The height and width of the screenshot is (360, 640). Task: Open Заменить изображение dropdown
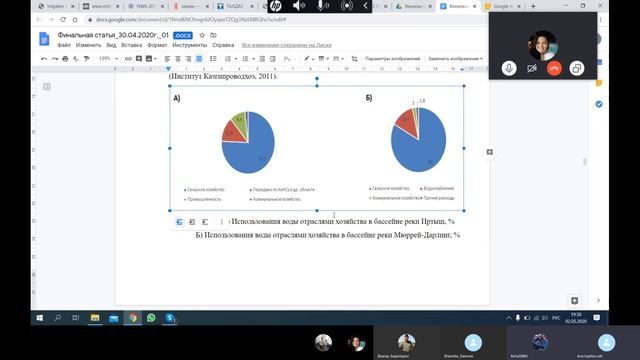(455, 59)
